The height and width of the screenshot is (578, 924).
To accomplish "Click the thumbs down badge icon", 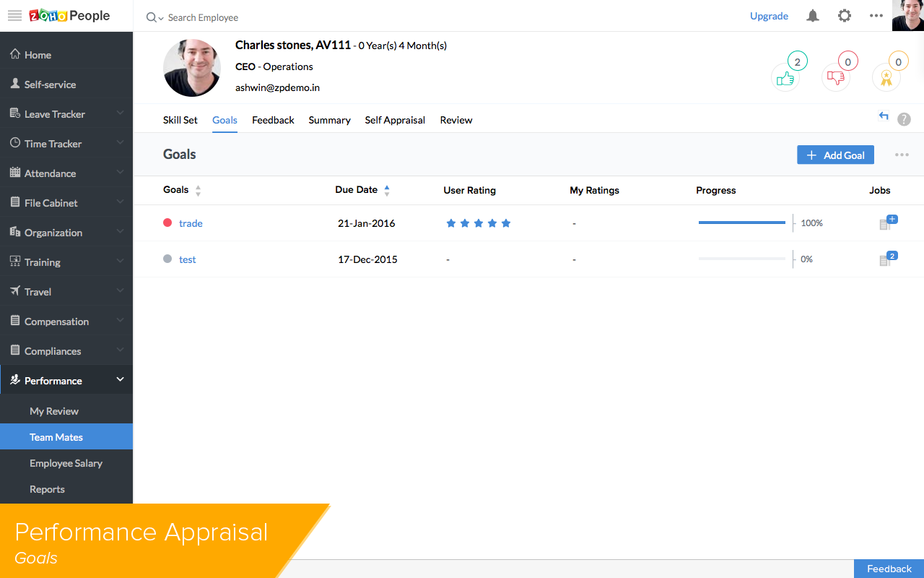I will [836, 78].
